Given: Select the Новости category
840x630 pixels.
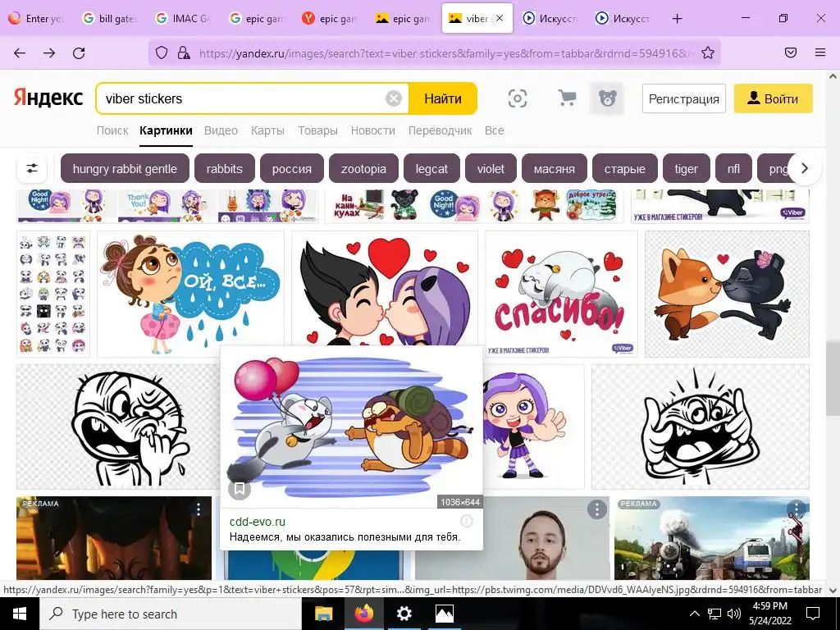Looking at the screenshot, I should point(373,130).
